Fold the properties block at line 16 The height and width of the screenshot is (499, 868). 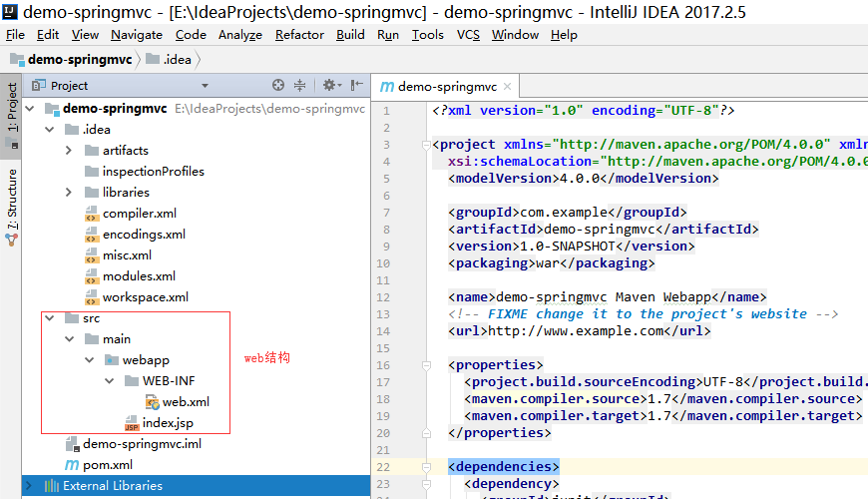(x=426, y=365)
